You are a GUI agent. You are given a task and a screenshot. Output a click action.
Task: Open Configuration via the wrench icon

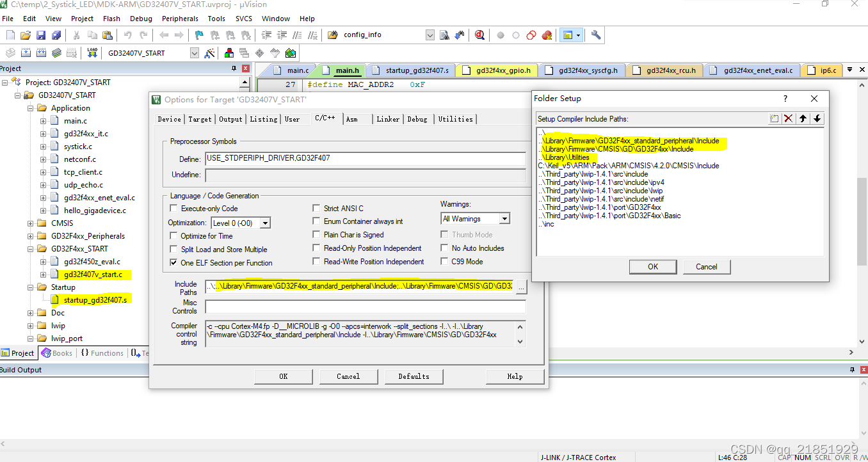click(596, 35)
